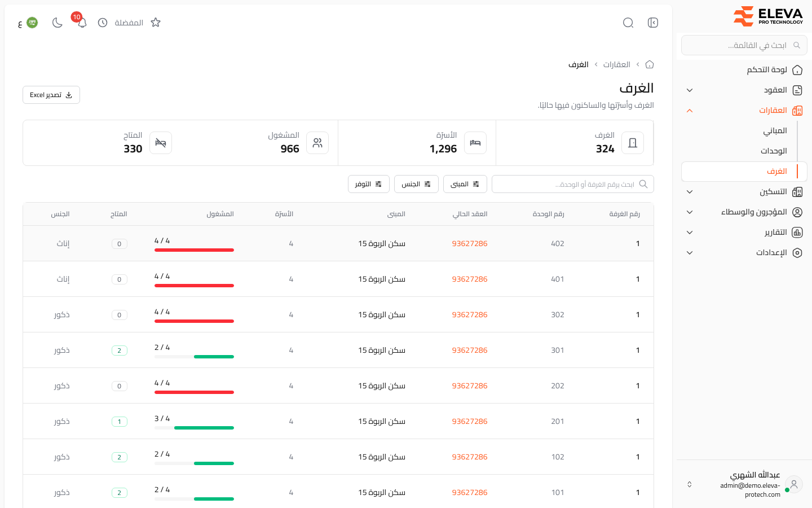Open المباني in sidebar submenu

click(x=775, y=131)
